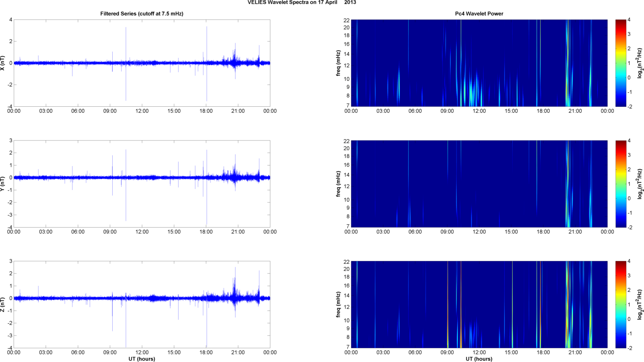Click freq (mHz) label of top spectrogram

[x=338, y=63]
